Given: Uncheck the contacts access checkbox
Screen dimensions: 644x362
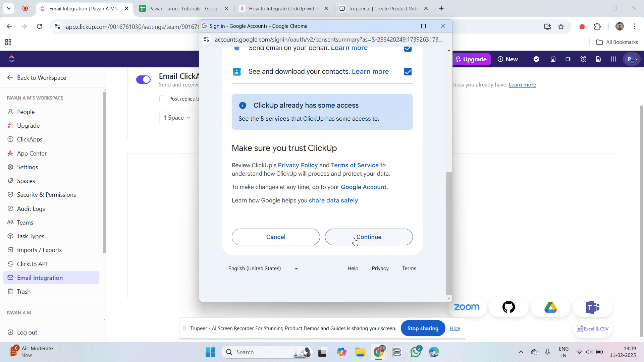Looking at the screenshot, I should point(408,72).
